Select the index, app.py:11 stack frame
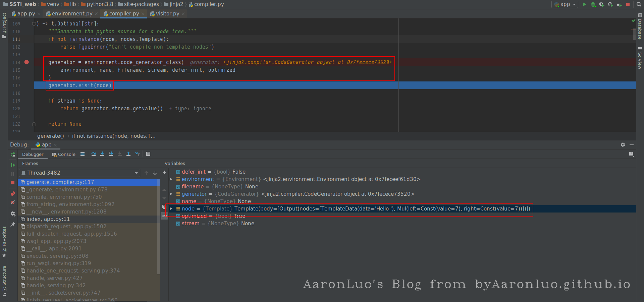The width and height of the screenshot is (644, 302). tap(87, 219)
